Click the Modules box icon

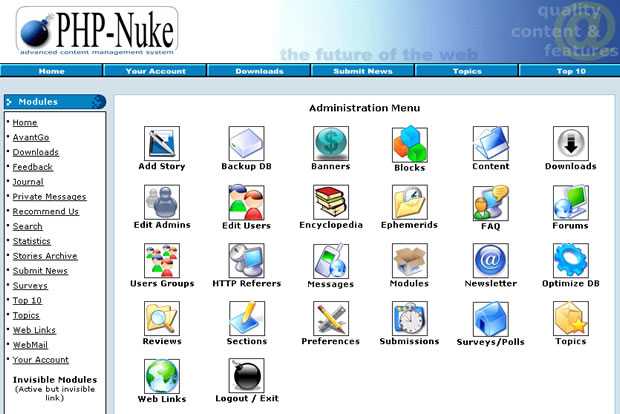pos(409,260)
